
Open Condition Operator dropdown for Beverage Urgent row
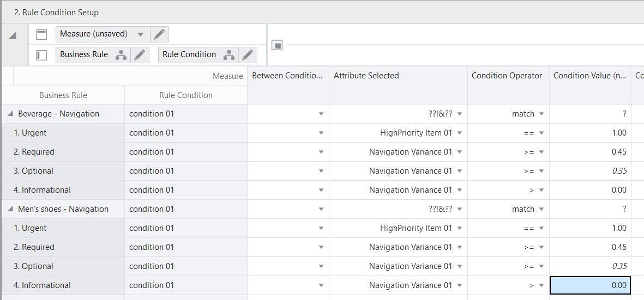541,133
